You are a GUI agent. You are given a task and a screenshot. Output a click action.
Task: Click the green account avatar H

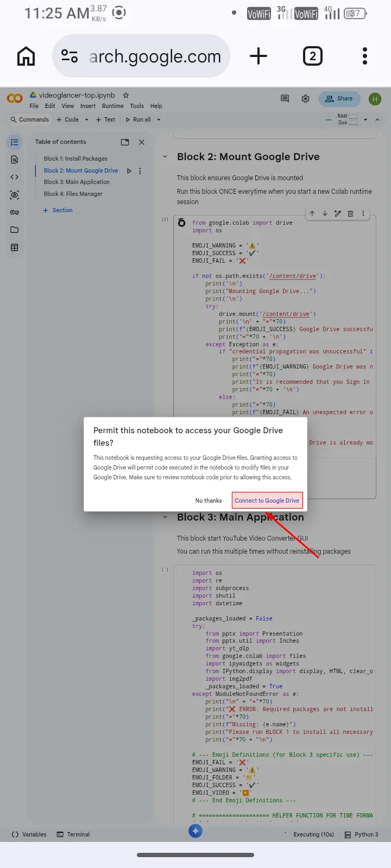coord(375,99)
